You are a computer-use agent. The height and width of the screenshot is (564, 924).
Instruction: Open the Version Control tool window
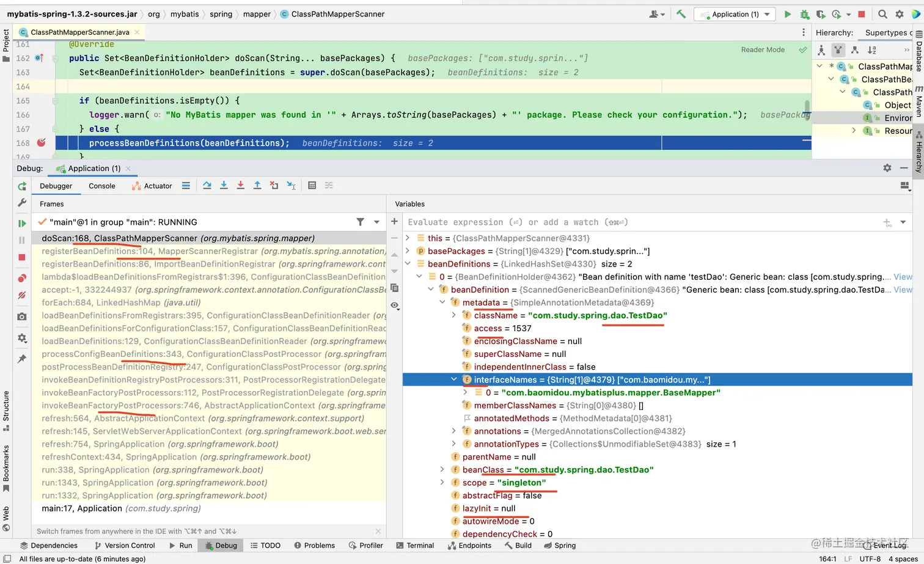coord(125,546)
